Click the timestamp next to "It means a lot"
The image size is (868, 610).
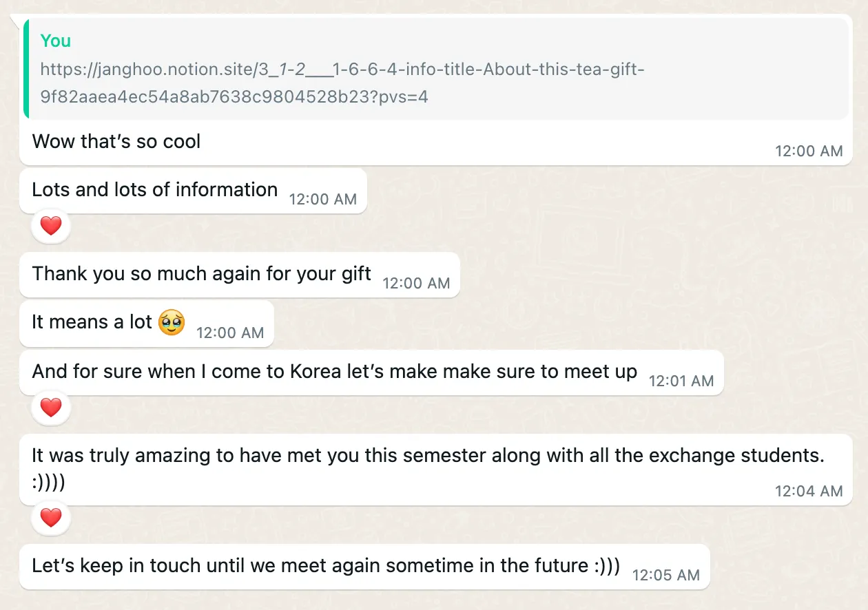click(x=230, y=333)
